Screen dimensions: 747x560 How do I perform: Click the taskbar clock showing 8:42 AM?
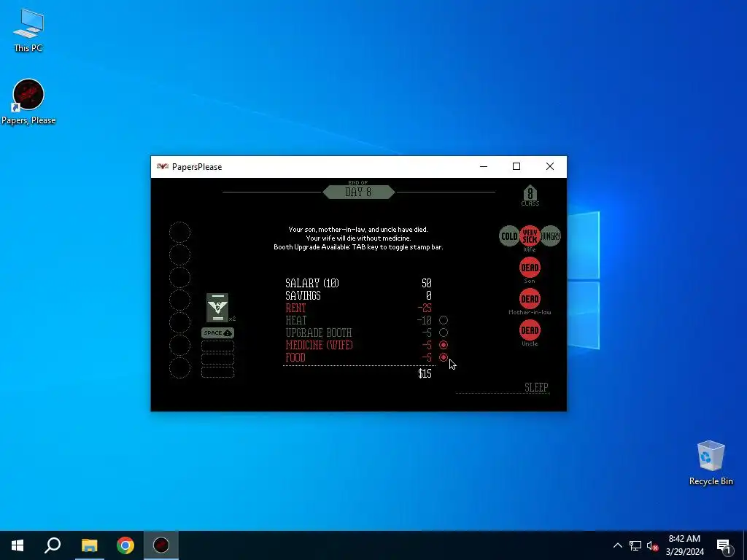coord(684,545)
